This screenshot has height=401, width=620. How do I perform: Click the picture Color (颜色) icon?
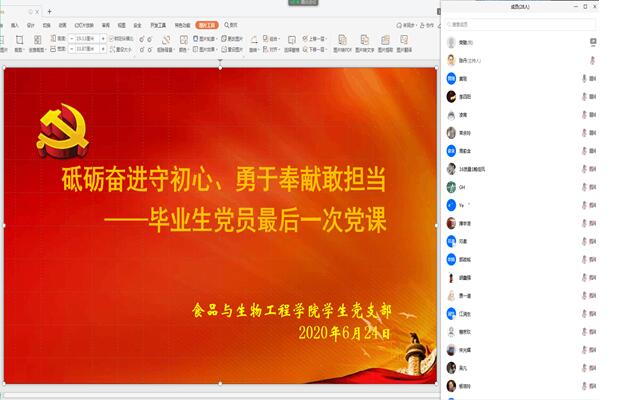pyautogui.click(x=183, y=40)
